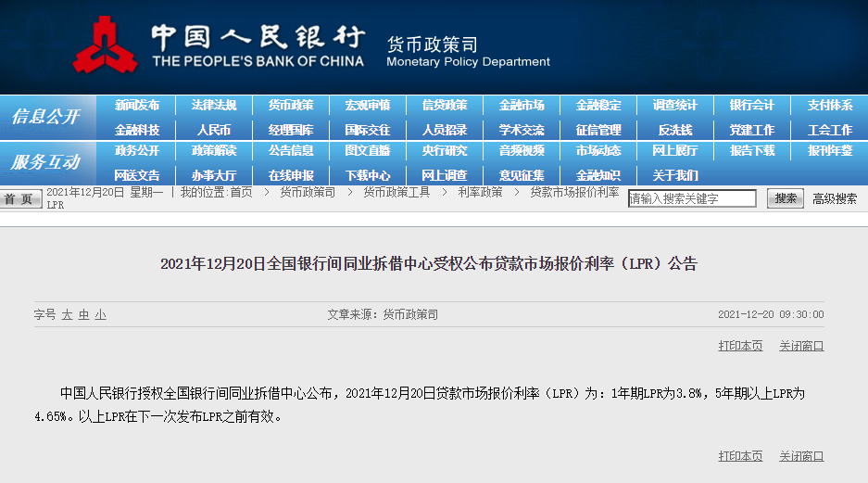The height and width of the screenshot is (483, 868).
Task: Click lower 打印本页 print link
Action: tap(740, 456)
